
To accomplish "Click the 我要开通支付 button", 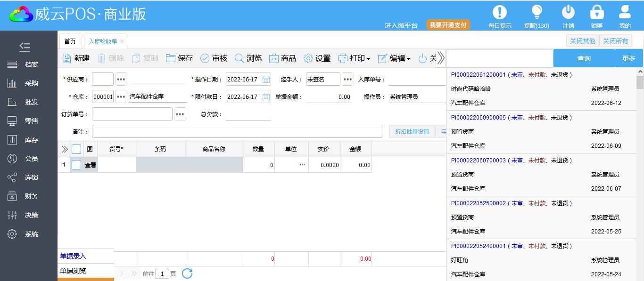I will point(448,25).
